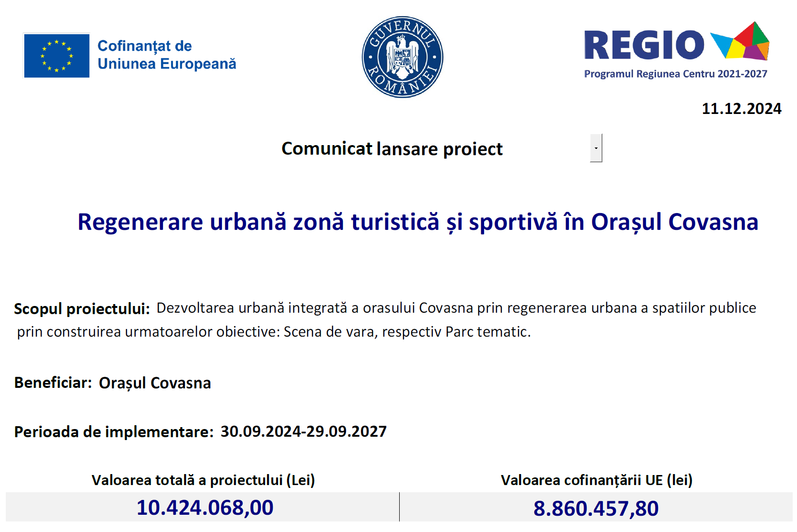The width and height of the screenshot is (797, 532).
Task: Select the project purpose description text
Action: pos(387,319)
